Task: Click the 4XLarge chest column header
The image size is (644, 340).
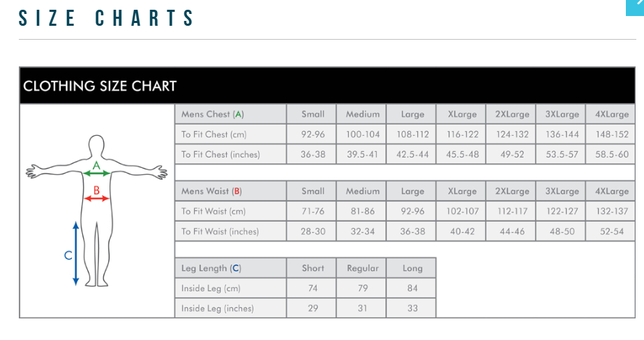Action: (x=612, y=114)
